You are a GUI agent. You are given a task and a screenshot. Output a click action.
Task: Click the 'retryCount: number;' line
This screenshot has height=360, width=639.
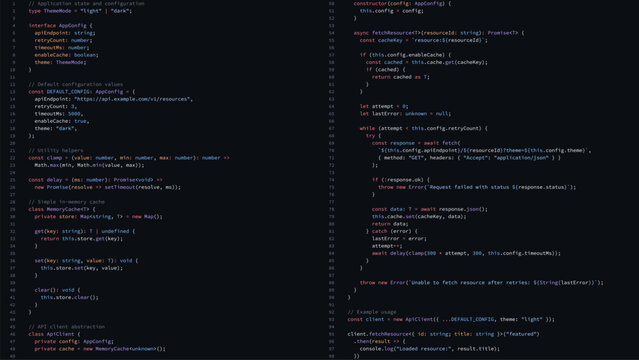coord(64,40)
